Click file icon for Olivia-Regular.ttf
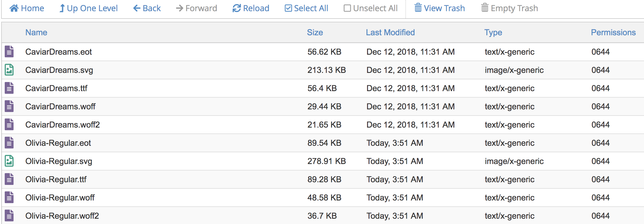 [x=9, y=179]
